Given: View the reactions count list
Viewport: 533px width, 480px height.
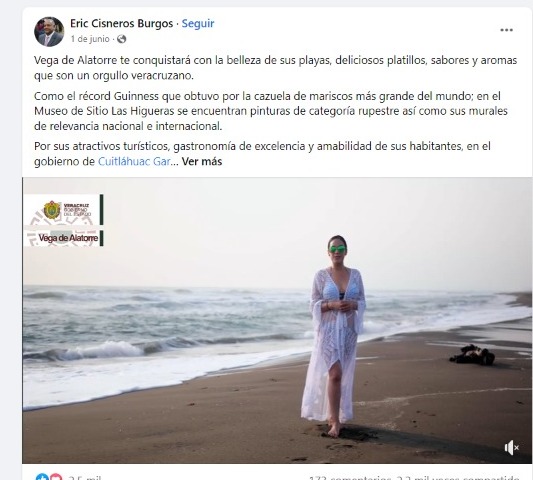Looking at the screenshot, I should 84,477.
